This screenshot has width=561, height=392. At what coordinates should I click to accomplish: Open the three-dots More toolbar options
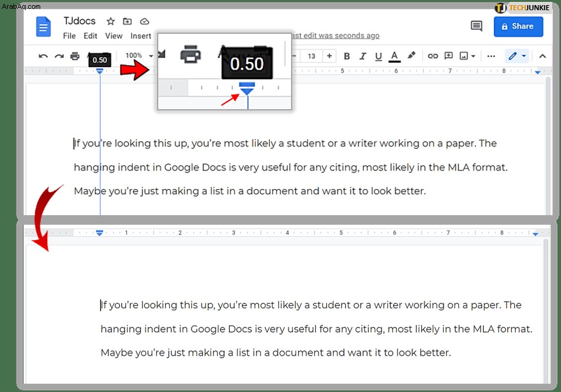coord(491,56)
